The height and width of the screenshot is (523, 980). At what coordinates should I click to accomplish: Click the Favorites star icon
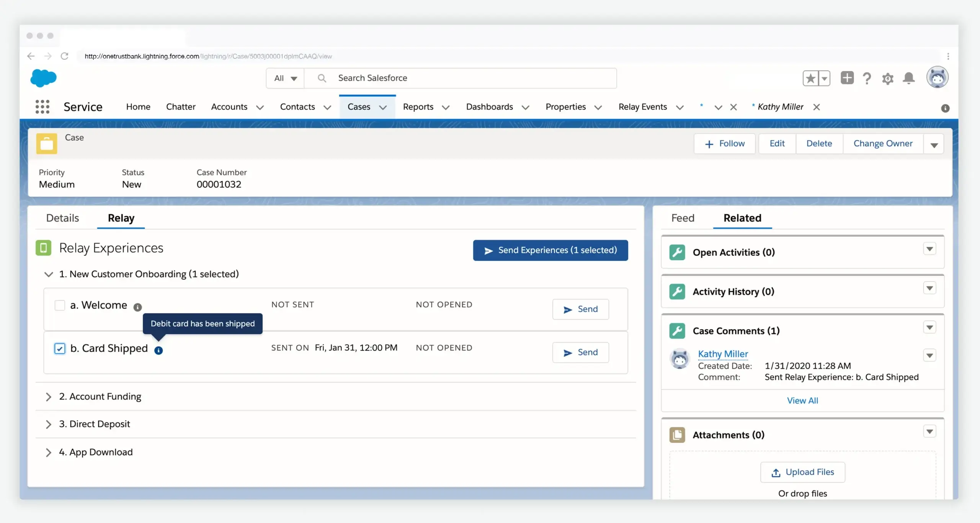click(810, 79)
